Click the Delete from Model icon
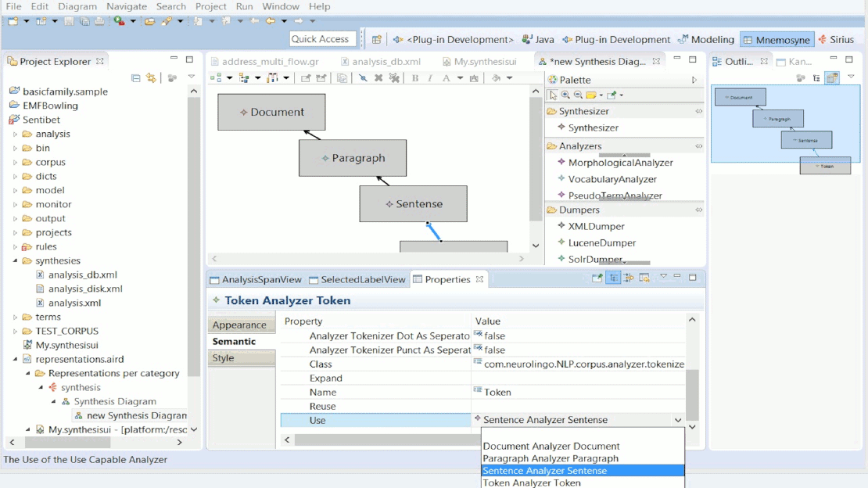 click(x=394, y=78)
